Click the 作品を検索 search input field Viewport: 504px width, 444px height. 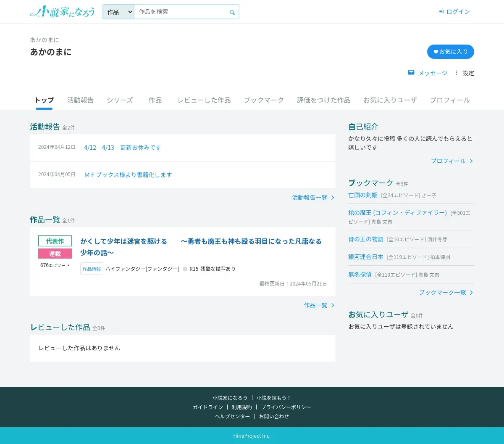click(181, 12)
